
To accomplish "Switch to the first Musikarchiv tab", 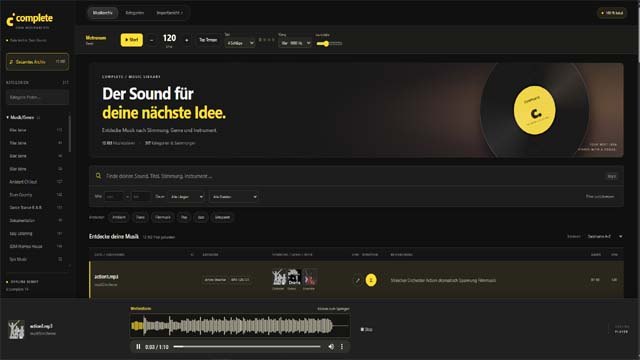I will (x=102, y=13).
